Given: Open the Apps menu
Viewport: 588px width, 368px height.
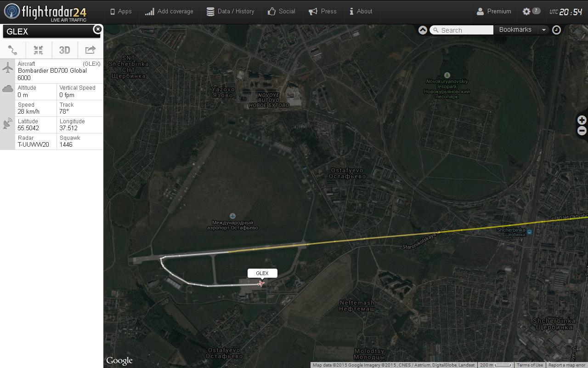Looking at the screenshot, I should [121, 11].
